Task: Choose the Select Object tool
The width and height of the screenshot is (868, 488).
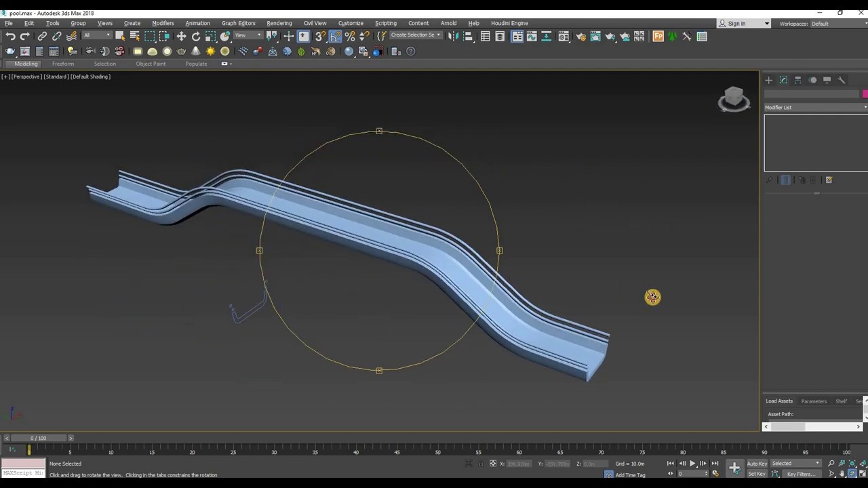Action: (x=120, y=37)
